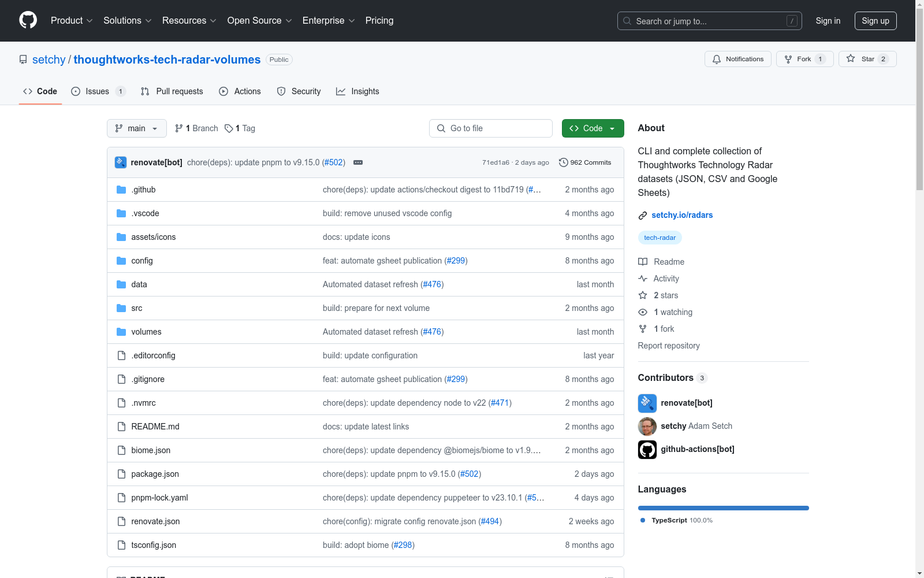Click the volumes folder icon
Screen dimensions: 924x578
pos(121,332)
